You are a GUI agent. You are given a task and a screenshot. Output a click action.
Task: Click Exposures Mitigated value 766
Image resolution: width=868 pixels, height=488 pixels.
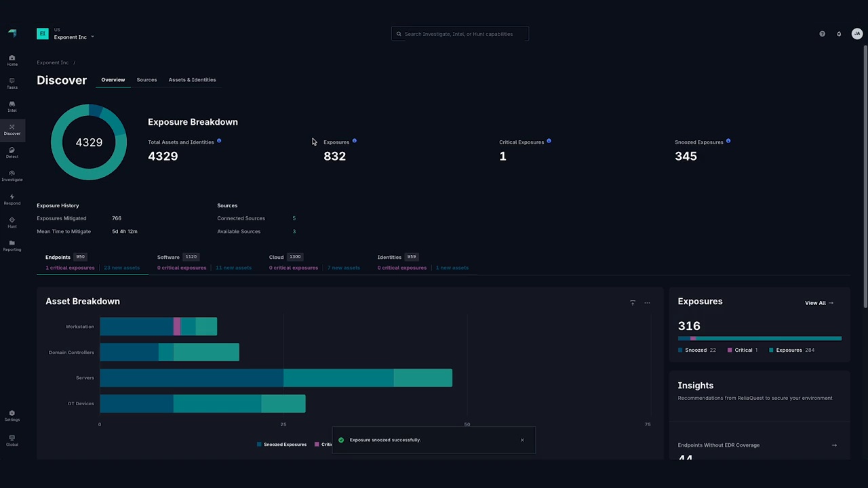pos(117,218)
